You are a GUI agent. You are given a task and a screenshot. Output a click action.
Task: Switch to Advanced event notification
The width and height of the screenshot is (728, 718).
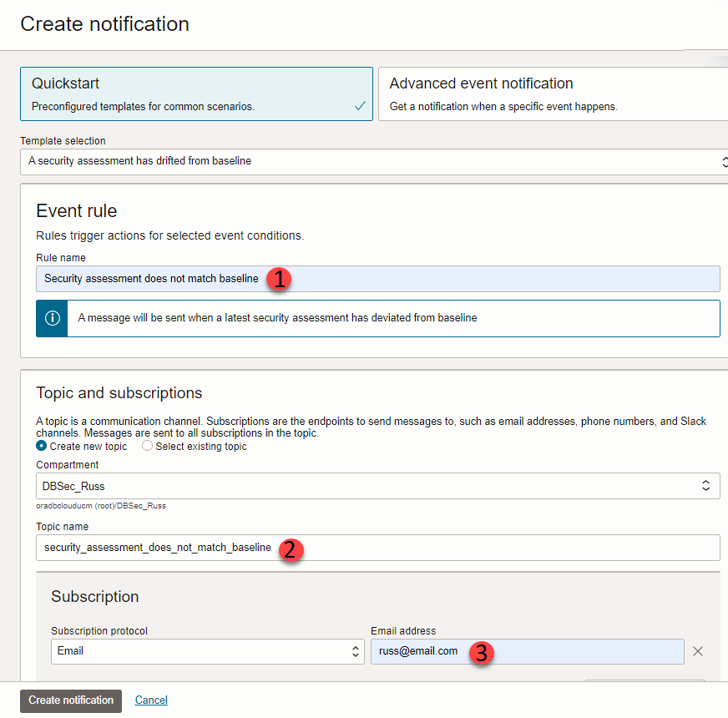[x=551, y=94]
